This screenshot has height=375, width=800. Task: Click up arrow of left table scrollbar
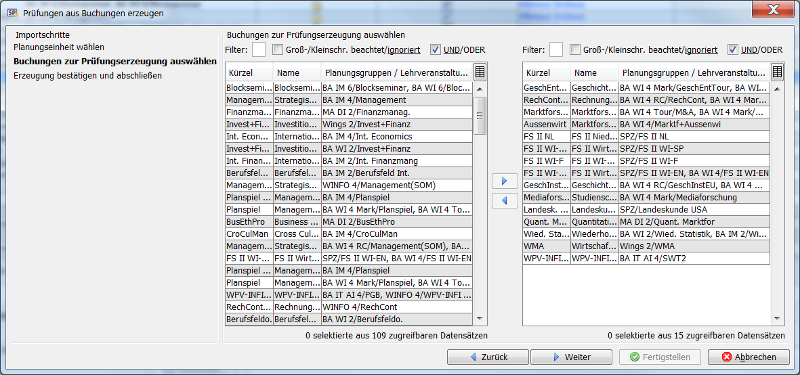tap(480, 89)
